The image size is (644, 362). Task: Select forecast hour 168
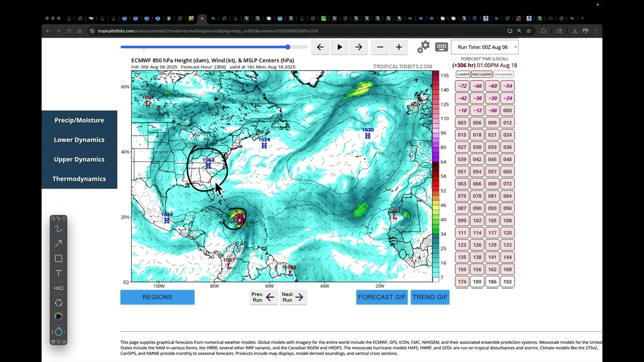tap(507, 269)
